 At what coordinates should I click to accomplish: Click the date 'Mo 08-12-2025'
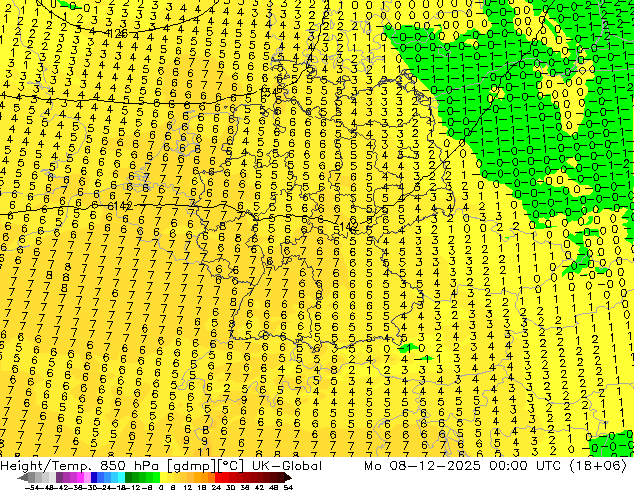[422, 466]
